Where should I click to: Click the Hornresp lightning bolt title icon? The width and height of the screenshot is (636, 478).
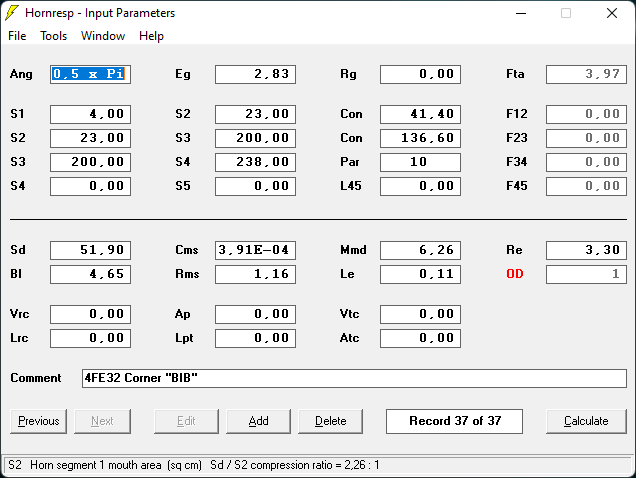12,13
